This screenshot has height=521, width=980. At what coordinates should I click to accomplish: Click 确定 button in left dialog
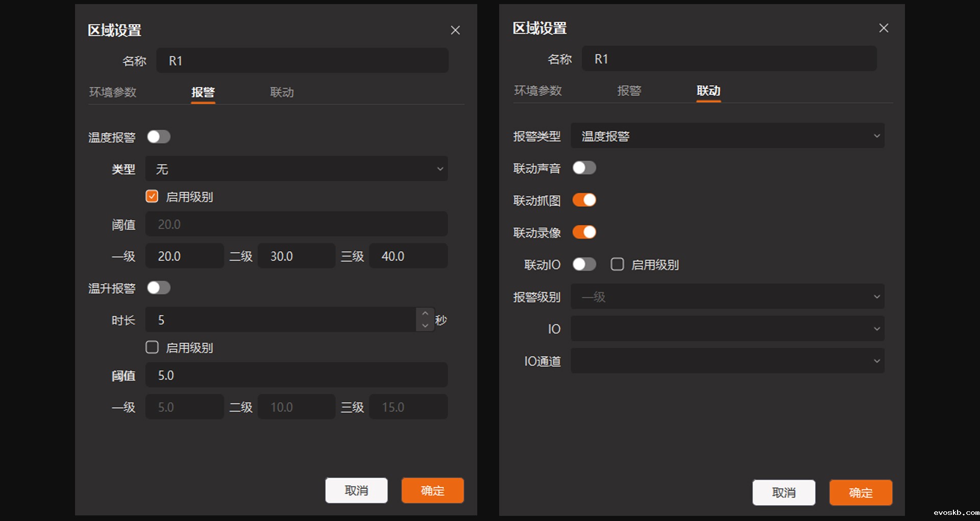click(432, 491)
